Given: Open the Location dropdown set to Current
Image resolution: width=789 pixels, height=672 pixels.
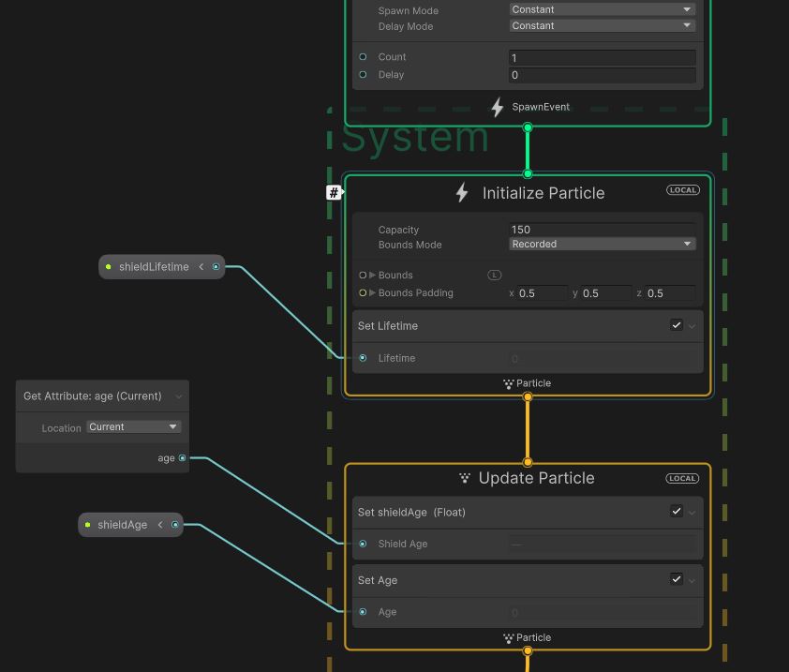Looking at the screenshot, I should pyautogui.click(x=133, y=427).
